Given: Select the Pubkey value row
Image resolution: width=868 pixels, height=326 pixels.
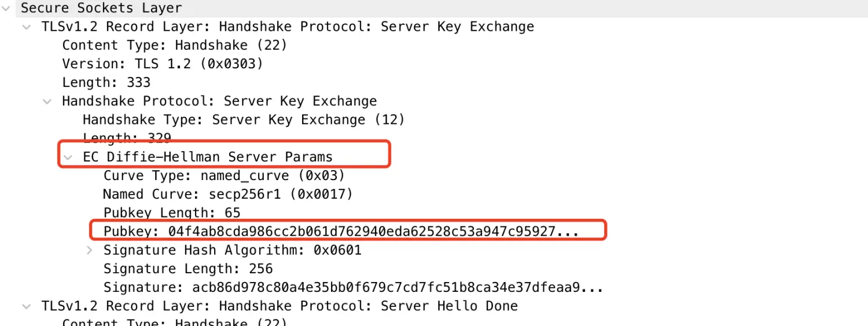Looking at the screenshot, I should click(x=341, y=232).
